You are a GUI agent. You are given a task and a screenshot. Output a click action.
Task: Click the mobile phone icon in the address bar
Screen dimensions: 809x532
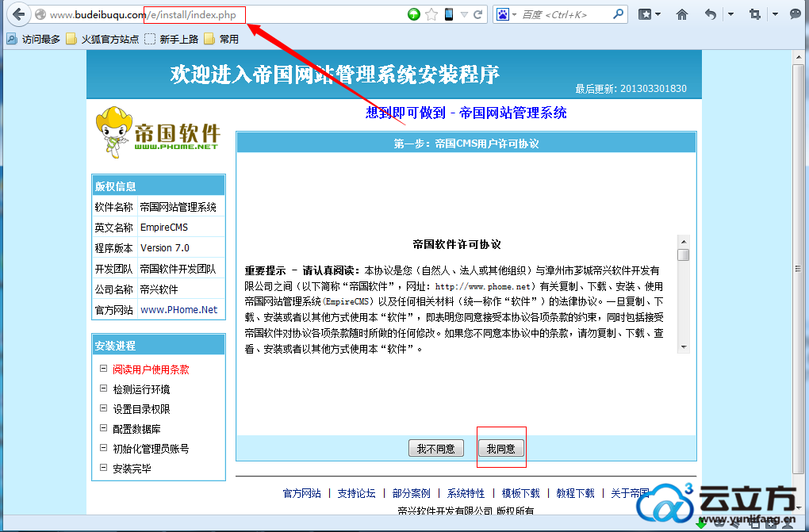tap(449, 14)
